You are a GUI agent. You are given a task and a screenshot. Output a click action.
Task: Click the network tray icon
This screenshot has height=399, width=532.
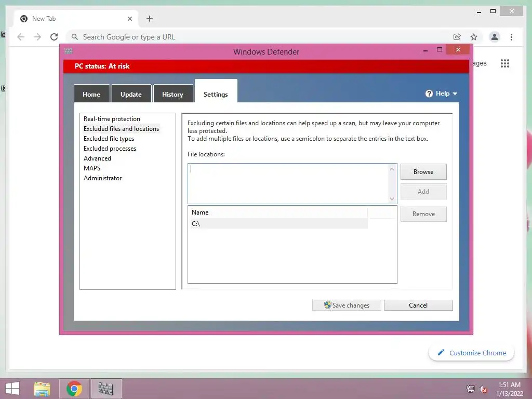tap(471, 389)
